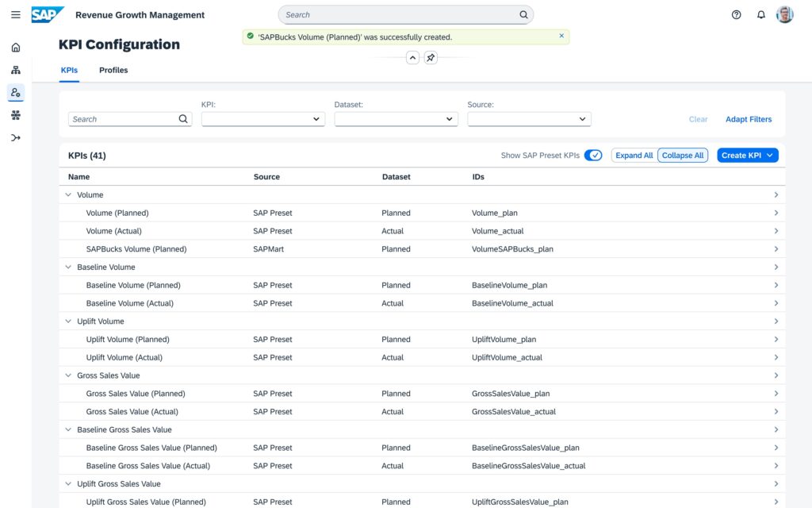Image resolution: width=812 pixels, height=508 pixels.
Task: Collapse the Volume group
Action: (x=68, y=195)
